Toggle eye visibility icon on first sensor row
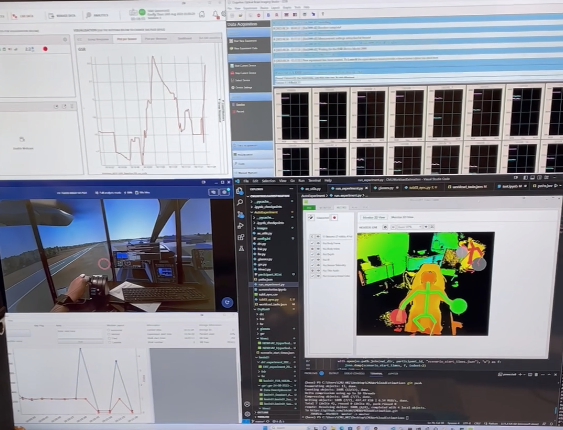Viewport: 563px width, 430px height. tap(318, 243)
